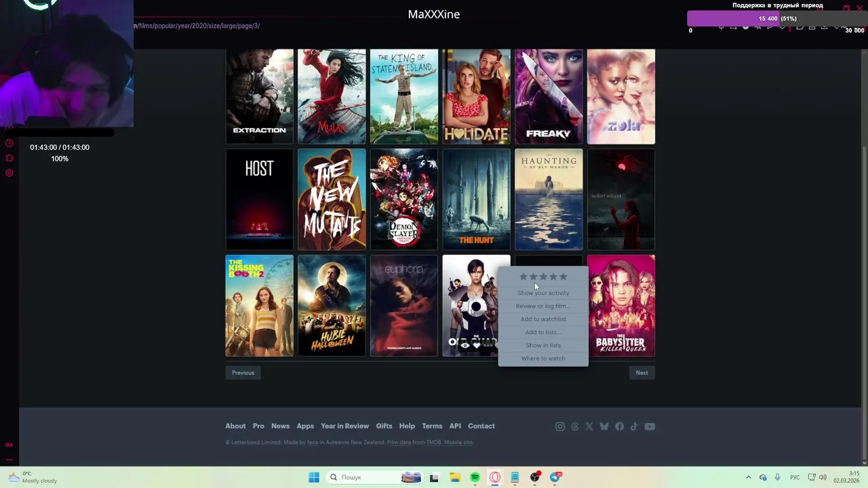Open Letterboxd Bluesky icon in footer
Screen dimensions: 868x488
pyautogui.click(x=604, y=426)
